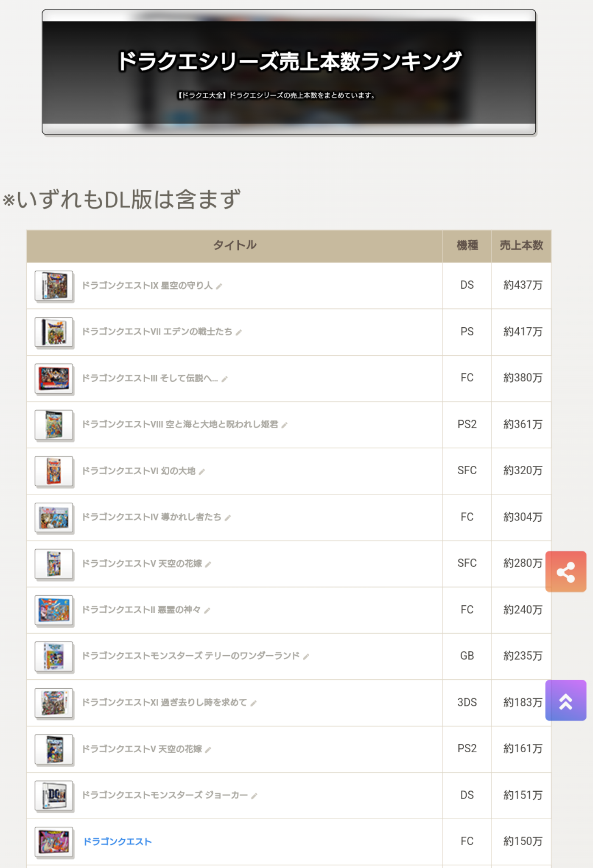Image resolution: width=593 pixels, height=868 pixels.
Task: Click the 約151万 sales cell
Action: 521,795
